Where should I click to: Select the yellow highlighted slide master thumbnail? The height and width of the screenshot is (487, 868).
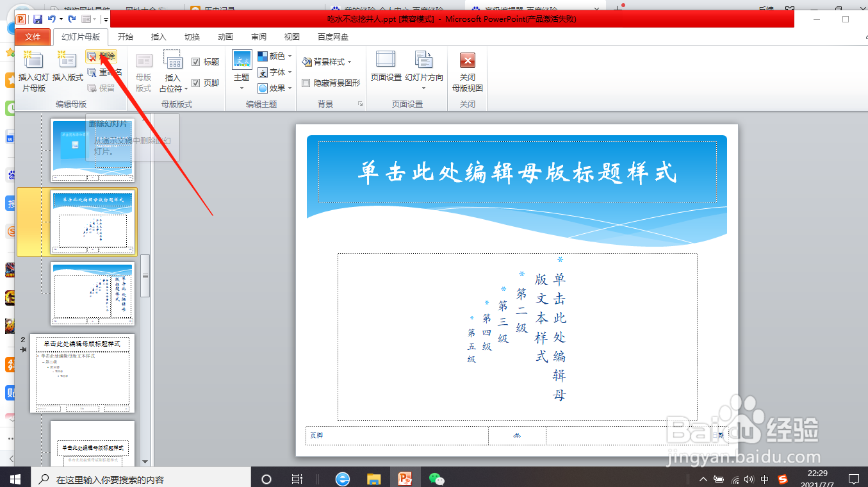pos(93,221)
